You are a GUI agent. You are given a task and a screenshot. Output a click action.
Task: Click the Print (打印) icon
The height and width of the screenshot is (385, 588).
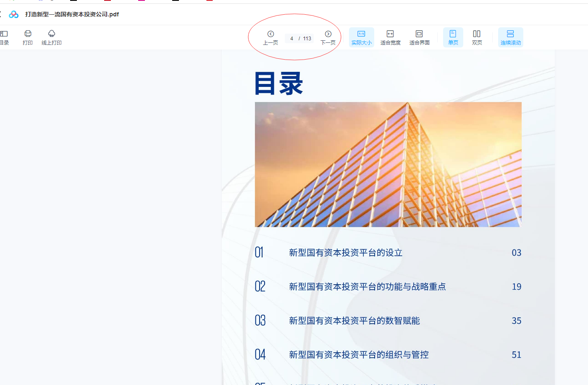pyautogui.click(x=28, y=37)
